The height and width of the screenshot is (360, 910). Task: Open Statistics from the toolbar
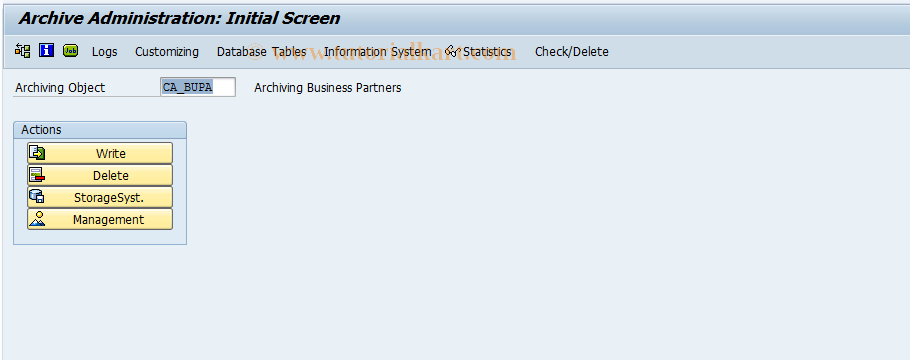479,52
